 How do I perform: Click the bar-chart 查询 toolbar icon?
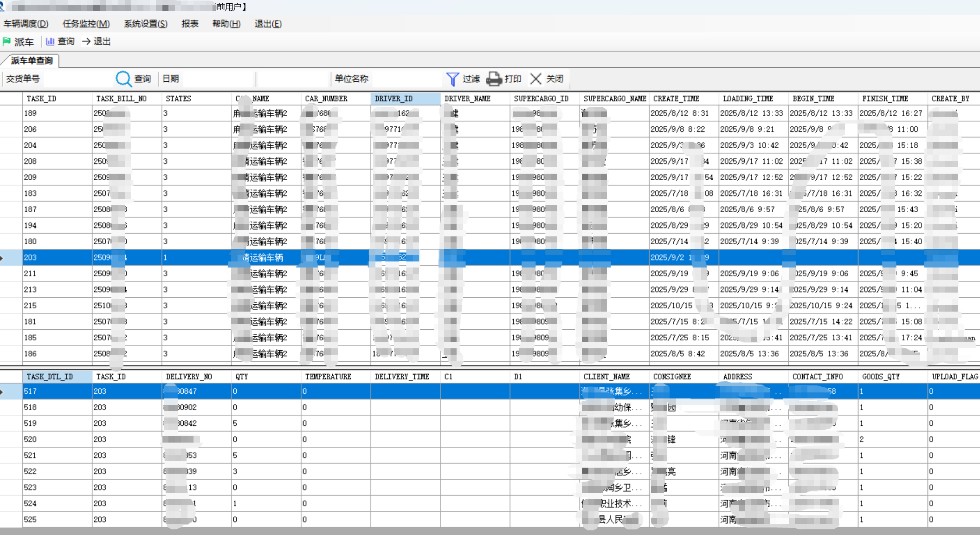tap(50, 42)
